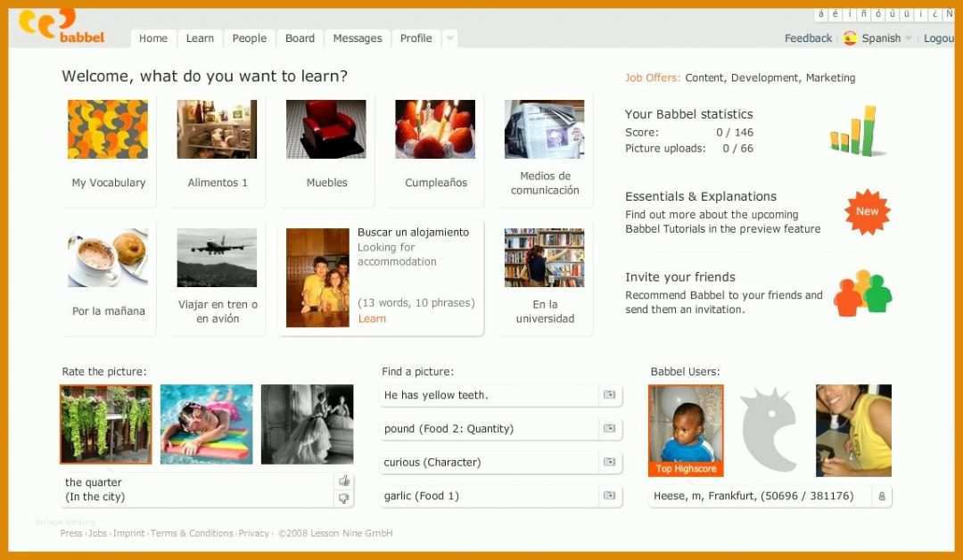This screenshot has width=963, height=560.
Task: Upload picture for garlic (Food 1)
Action: click(609, 496)
